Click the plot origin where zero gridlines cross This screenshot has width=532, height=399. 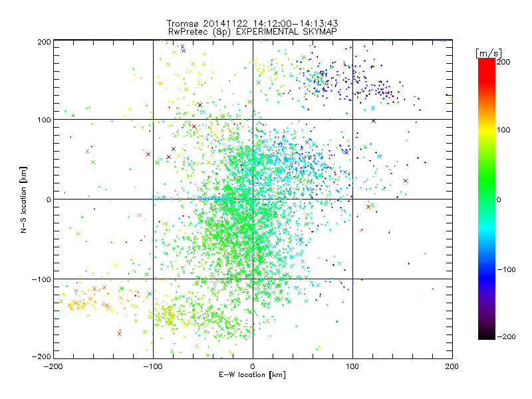(253, 199)
